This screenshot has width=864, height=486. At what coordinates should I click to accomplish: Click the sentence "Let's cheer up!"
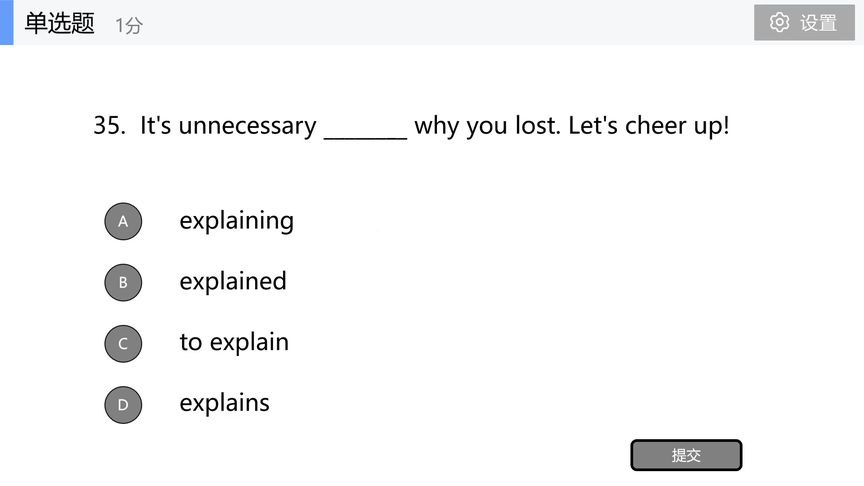pos(649,126)
